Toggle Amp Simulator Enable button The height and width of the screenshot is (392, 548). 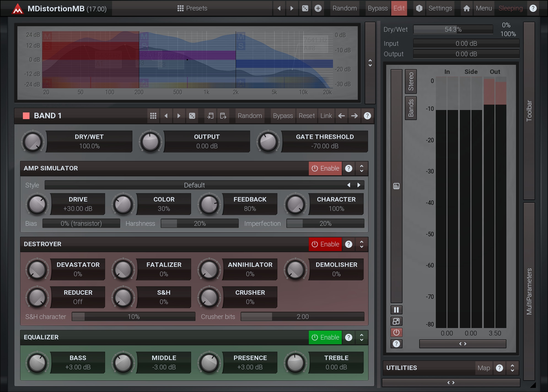325,168
